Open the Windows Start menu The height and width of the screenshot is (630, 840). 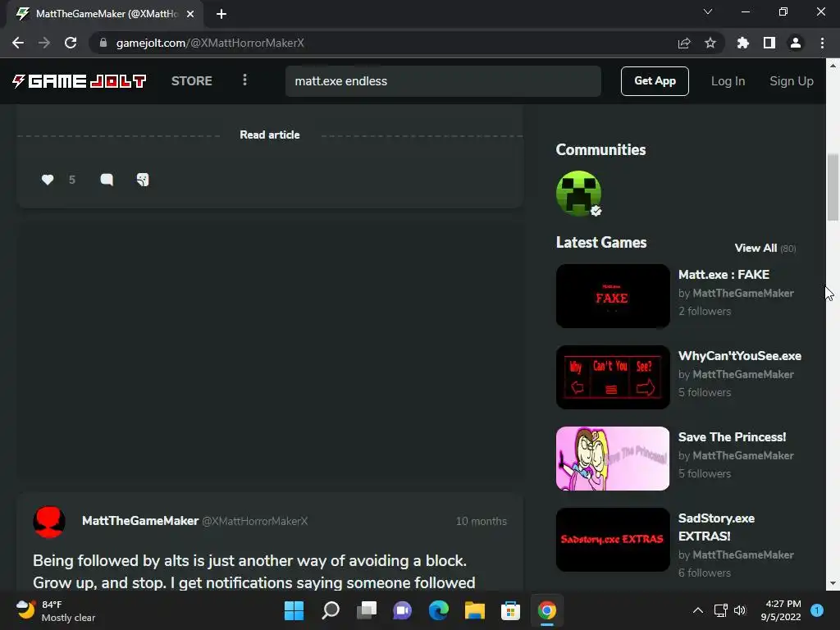click(294, 610)
